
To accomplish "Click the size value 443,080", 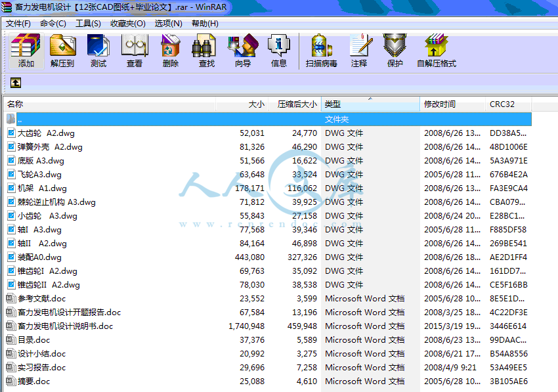I will 249,257.
